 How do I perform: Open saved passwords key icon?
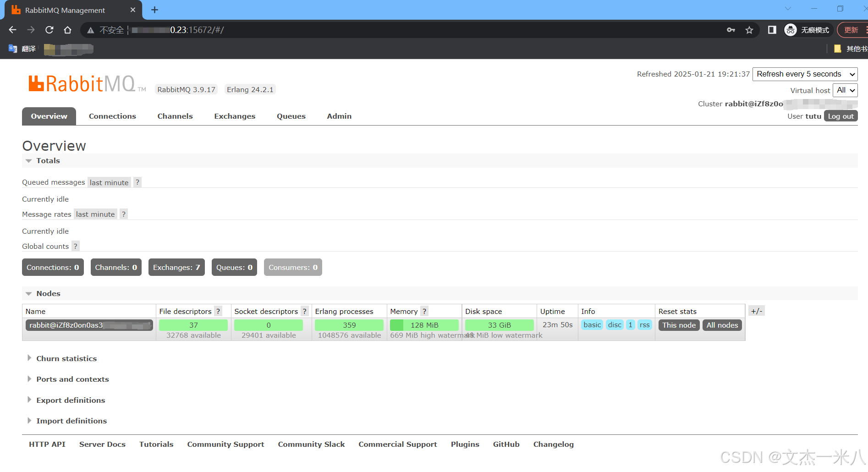[x=731, y=30]
